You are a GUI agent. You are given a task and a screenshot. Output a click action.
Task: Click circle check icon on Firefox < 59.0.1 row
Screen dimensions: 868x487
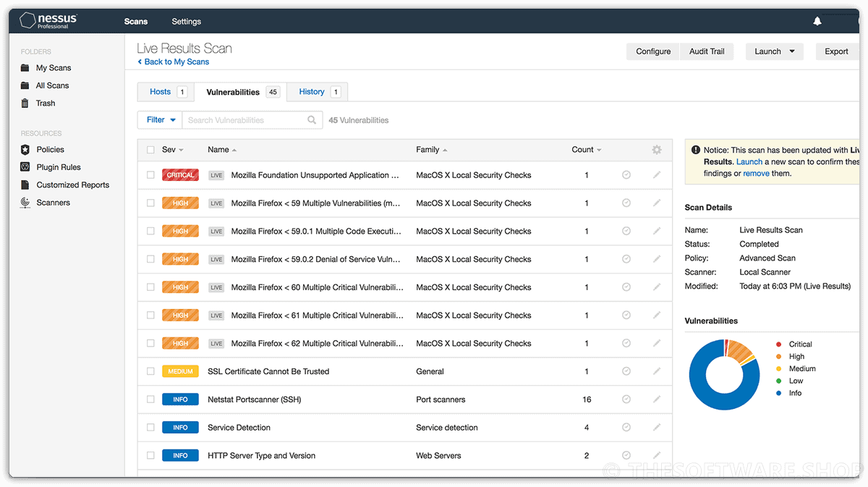[626, 232]
